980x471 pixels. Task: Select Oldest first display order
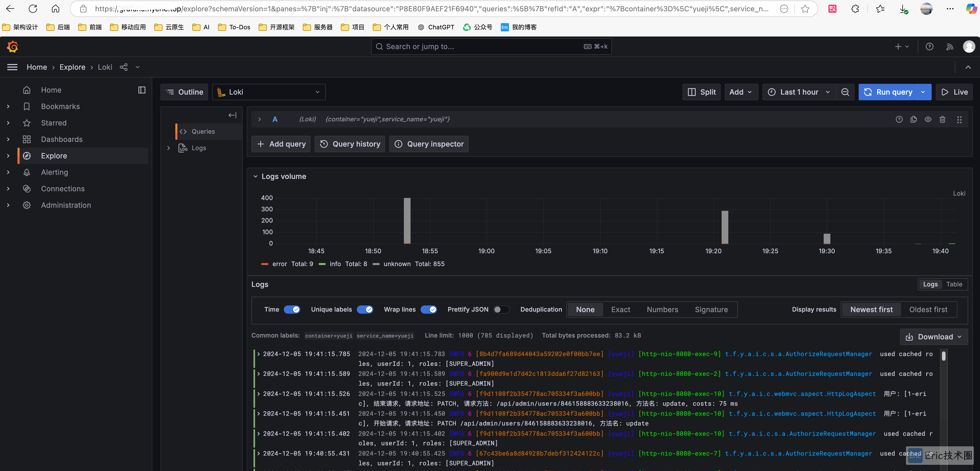(928, 309)
